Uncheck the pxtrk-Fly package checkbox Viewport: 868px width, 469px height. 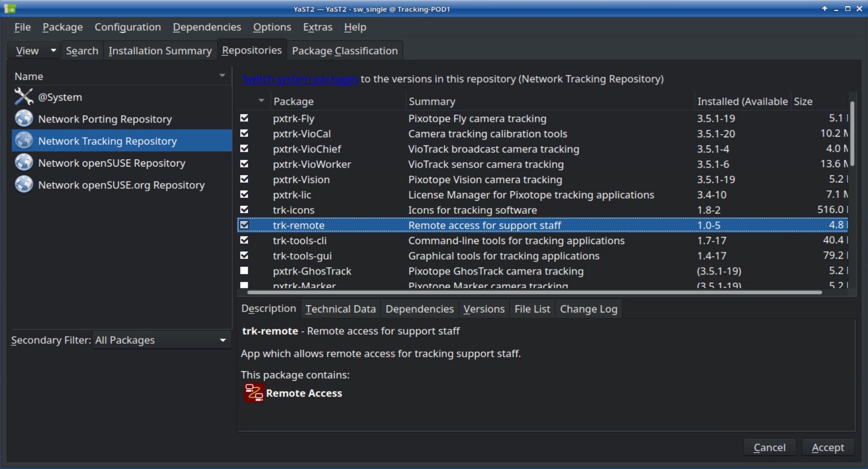(244, 118)
